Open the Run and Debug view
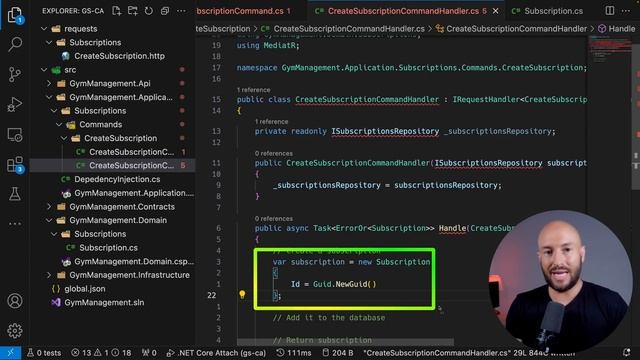Screen dimensions: 640x360 click(15, 104)
